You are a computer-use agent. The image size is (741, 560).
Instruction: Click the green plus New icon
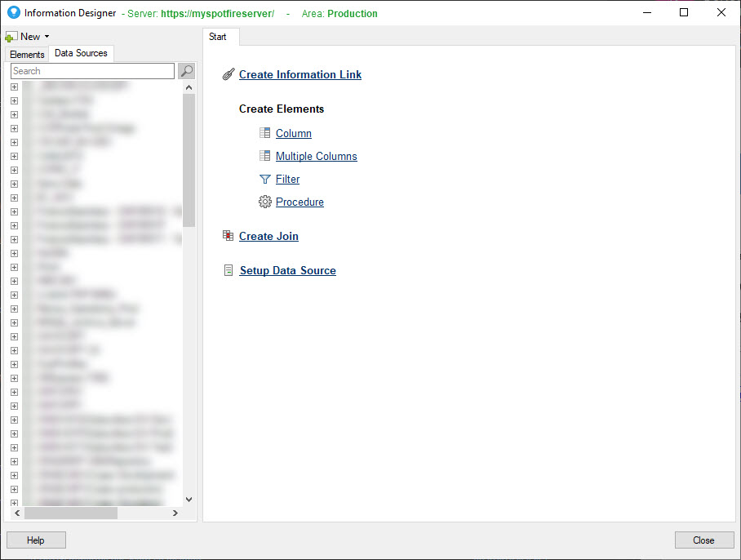[11, 37]
